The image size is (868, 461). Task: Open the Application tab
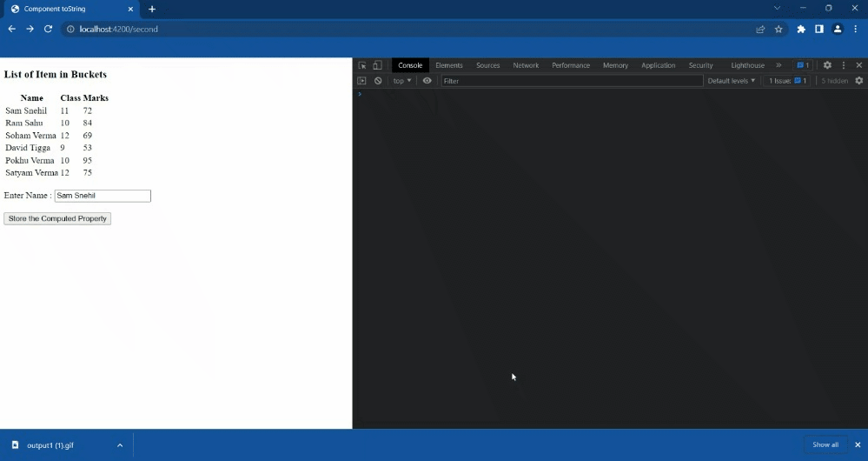tap(659, 65)
